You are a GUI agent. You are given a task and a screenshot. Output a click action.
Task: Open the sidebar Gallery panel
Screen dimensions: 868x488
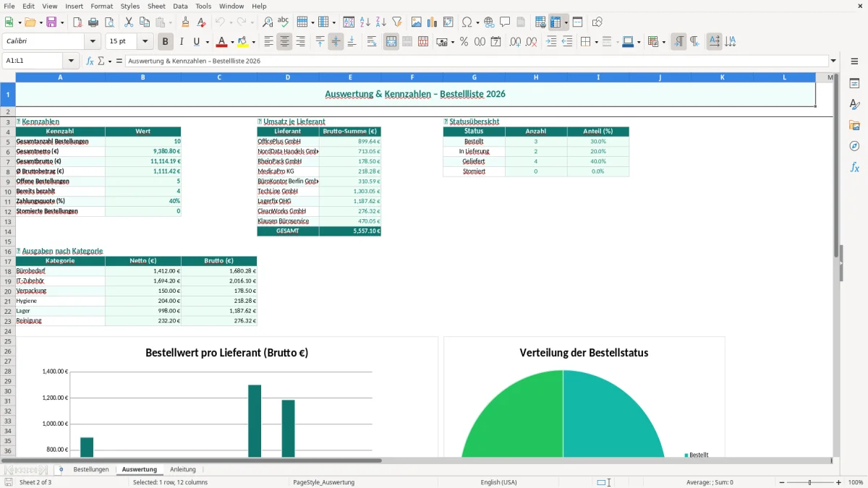point(854,125)
